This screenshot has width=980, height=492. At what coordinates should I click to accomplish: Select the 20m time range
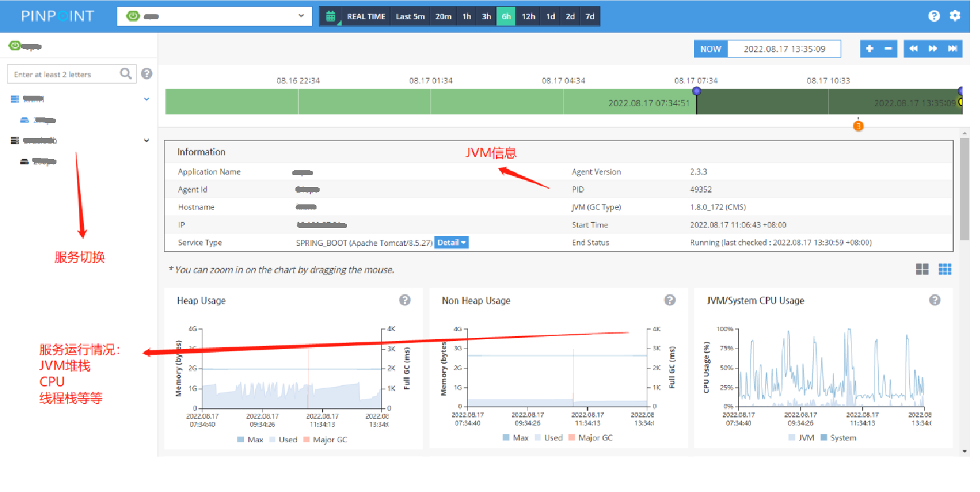tap(443, 17)
